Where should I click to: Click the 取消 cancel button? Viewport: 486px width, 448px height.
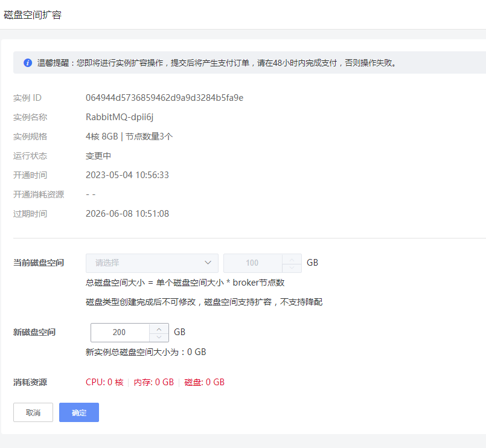(x=33, y=412)
